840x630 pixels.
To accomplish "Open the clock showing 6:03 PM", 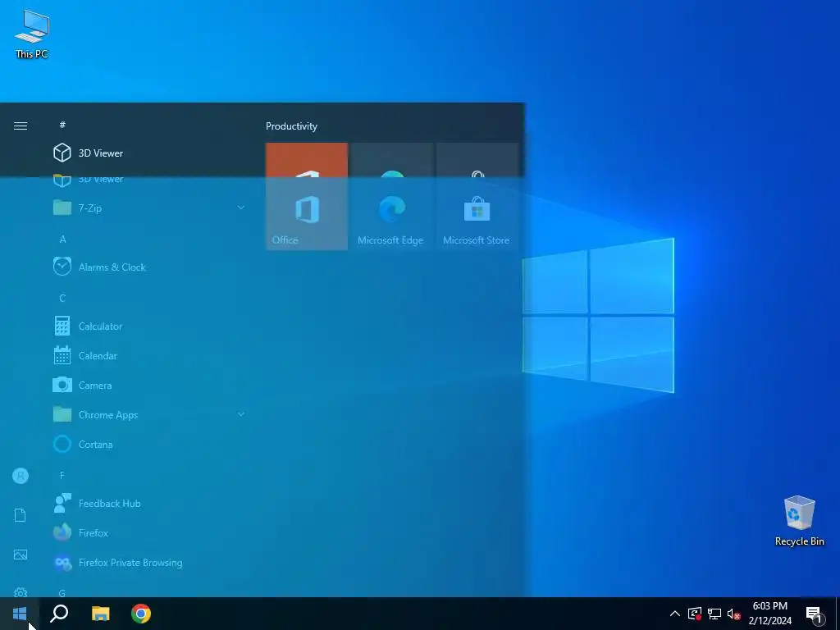I will (x=770, y=614).
